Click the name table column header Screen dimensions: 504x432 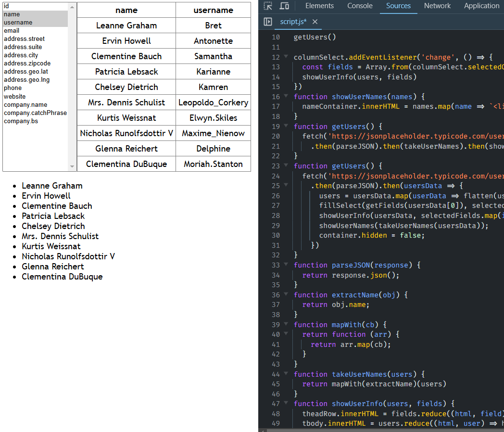point(126,10)
